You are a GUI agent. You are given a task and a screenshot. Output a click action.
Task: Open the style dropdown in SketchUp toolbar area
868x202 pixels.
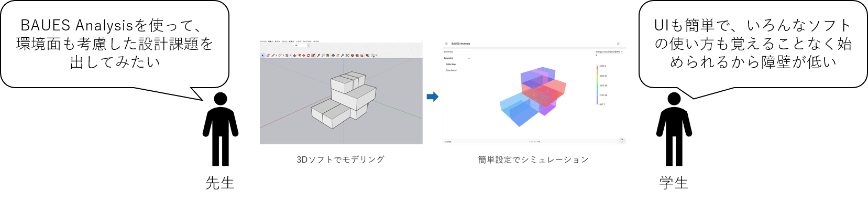[300, 46]
